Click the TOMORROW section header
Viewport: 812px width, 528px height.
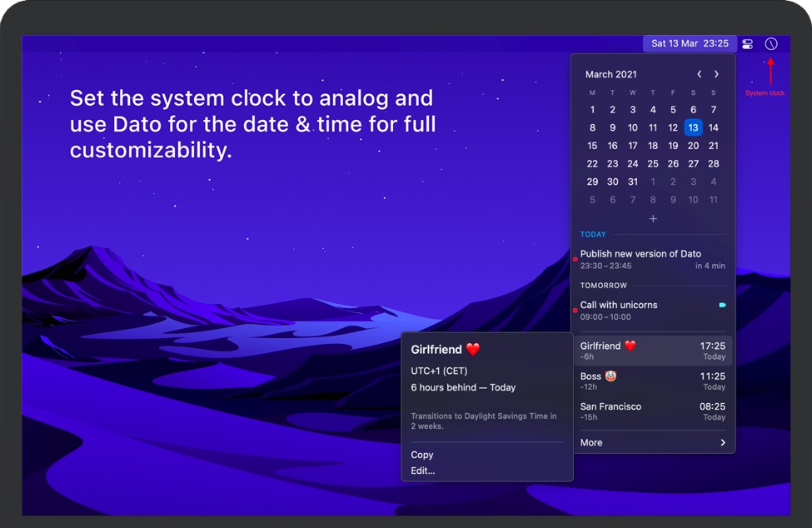tap(603, 285)
